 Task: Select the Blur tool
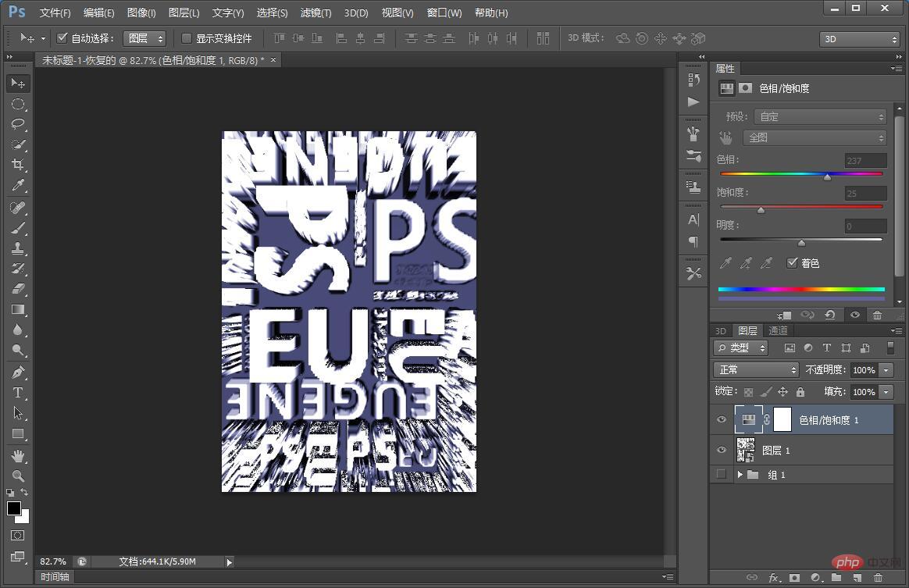[18, 330]
